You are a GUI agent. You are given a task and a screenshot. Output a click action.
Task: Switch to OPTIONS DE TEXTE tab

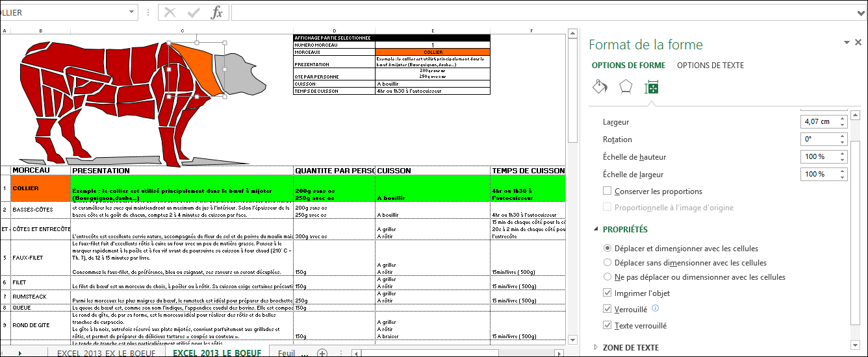tap(710, 65)
